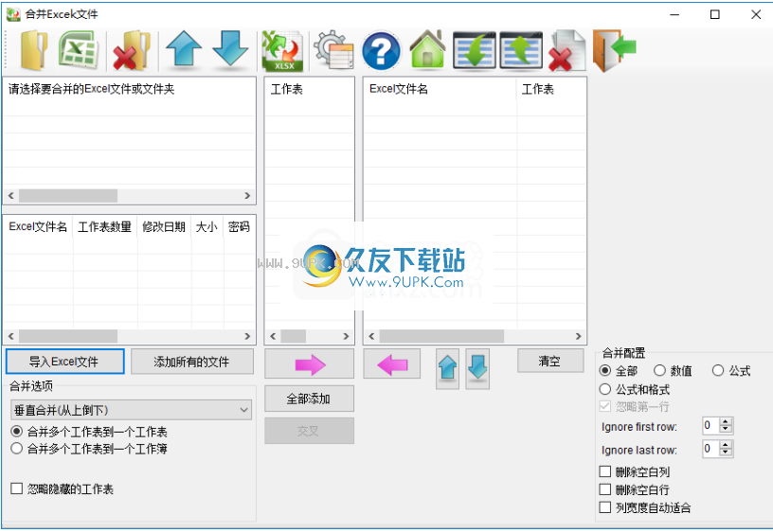Increase Ignore first row value
This screenshot has width=773, height=532.
coord(726,421)
